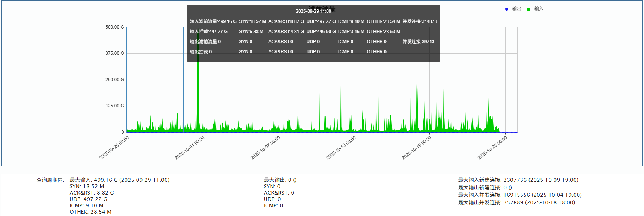
Task: Select the 2025-10-13 00:00 axis tick label
Action: click(341, 148)
